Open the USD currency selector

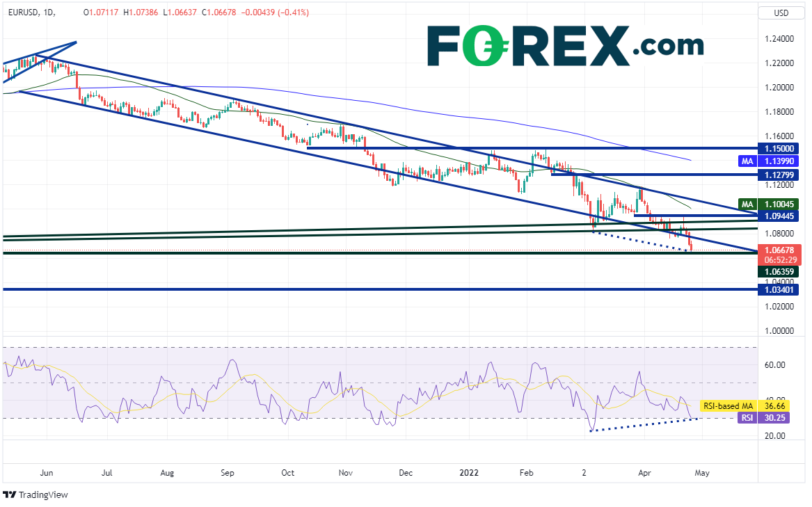[782, 13]
